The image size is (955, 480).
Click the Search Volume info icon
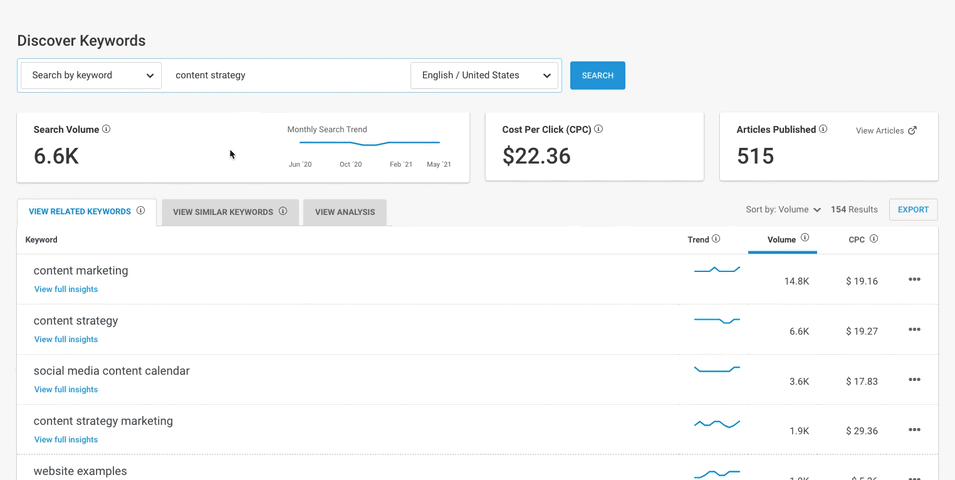tap(107, 129)
